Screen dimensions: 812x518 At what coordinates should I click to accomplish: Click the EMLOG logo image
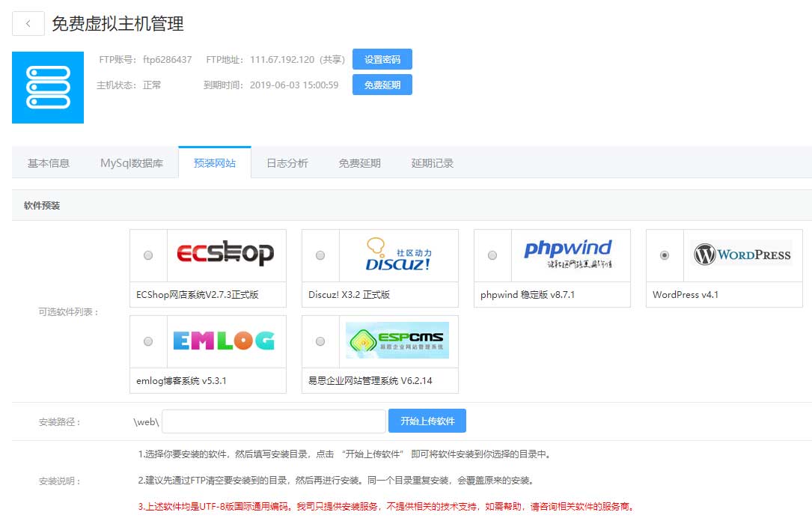(224, 341)
